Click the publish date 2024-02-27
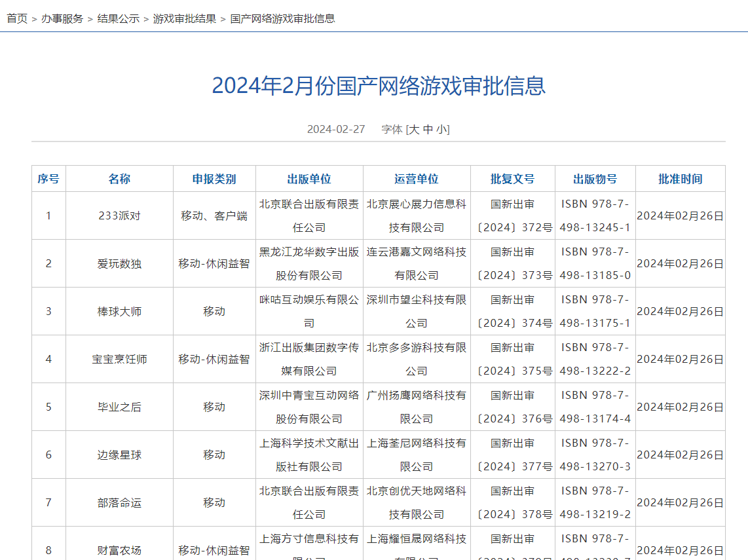Viewport: 748px width, 560px height. point(336,129)
